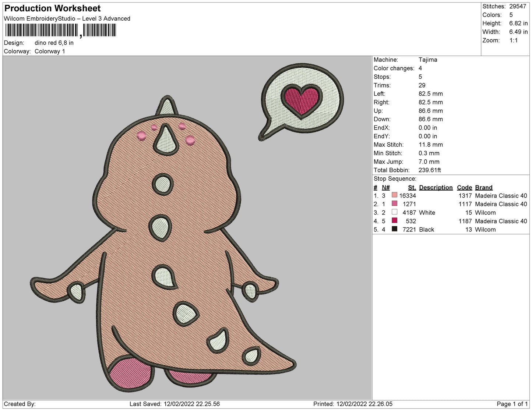Click the Min Stitch value '0.3 mm'

[429, 153]
